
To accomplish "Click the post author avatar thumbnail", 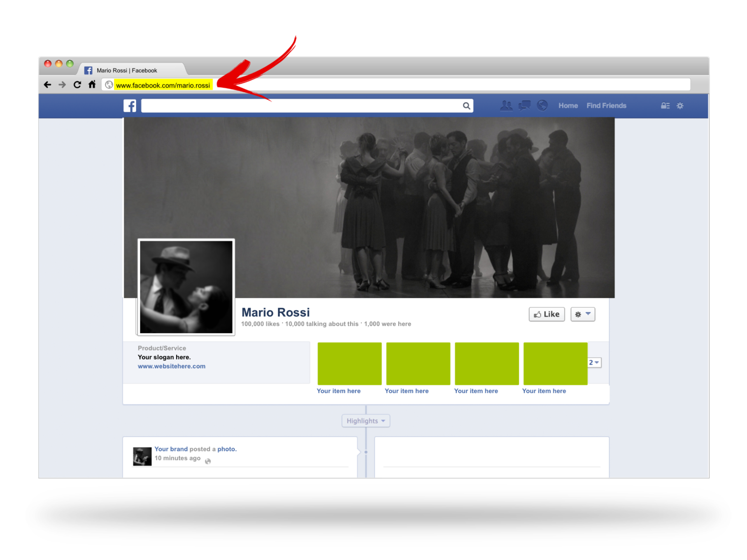I will (142, 456).
